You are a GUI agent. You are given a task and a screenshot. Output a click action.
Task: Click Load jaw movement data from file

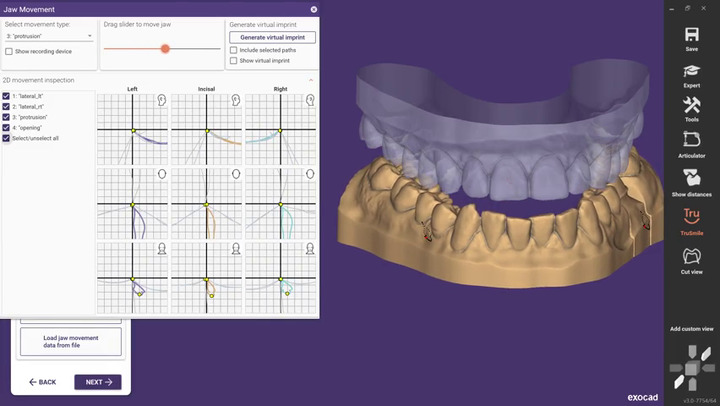[x=70, y=341]
